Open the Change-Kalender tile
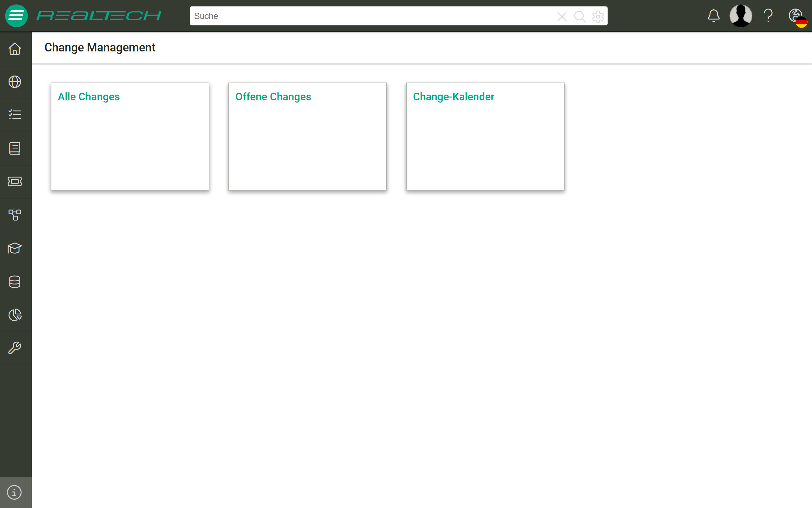This screenshot has width=812, height=508. tap(485, 137)
